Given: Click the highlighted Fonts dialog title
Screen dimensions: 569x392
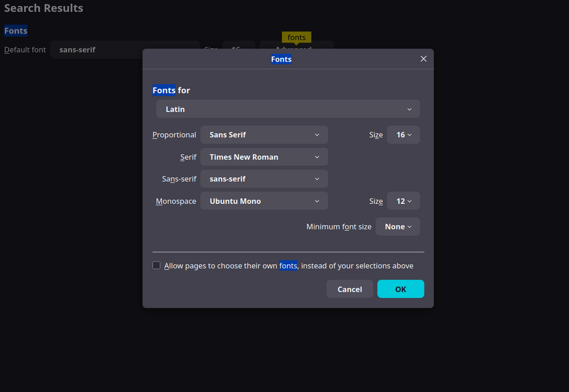Looking at the screenshot, I should tap(281, 59).
